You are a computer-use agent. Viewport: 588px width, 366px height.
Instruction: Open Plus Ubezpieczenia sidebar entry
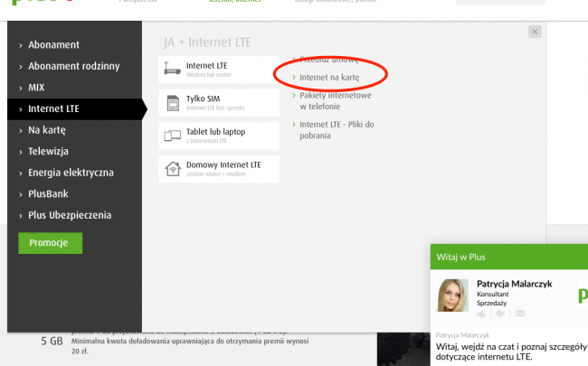(x=70, y=215)
